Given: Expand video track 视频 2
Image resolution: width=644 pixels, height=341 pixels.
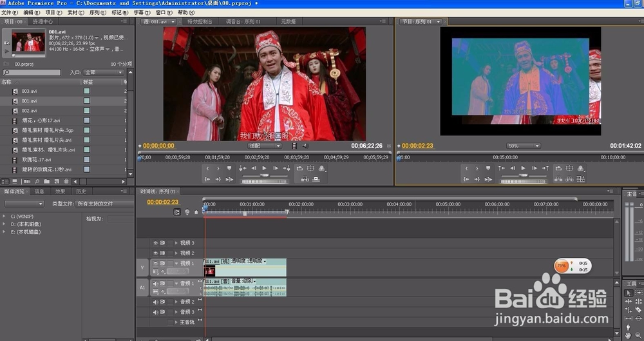Looking at the screenshot, I should point(176,253).
